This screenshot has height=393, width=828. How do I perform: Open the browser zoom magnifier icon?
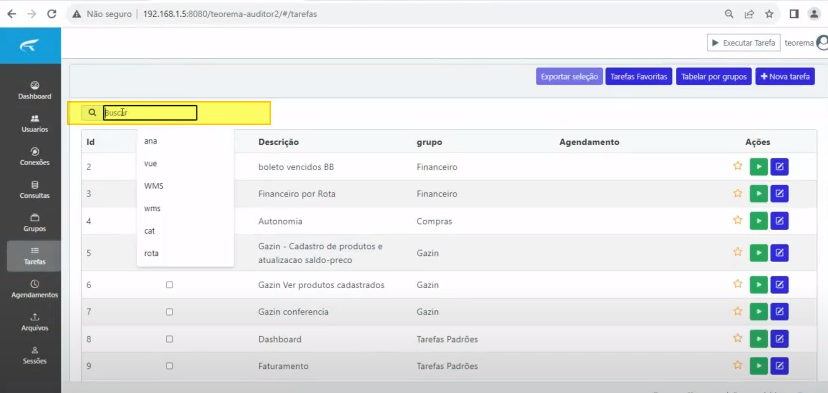[729, 14]
